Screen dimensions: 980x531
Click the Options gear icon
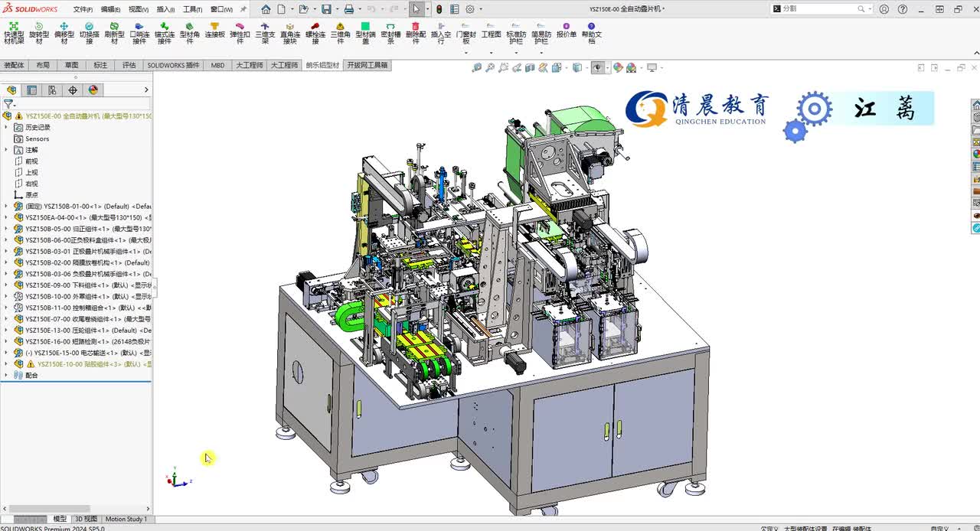[470, 9]
